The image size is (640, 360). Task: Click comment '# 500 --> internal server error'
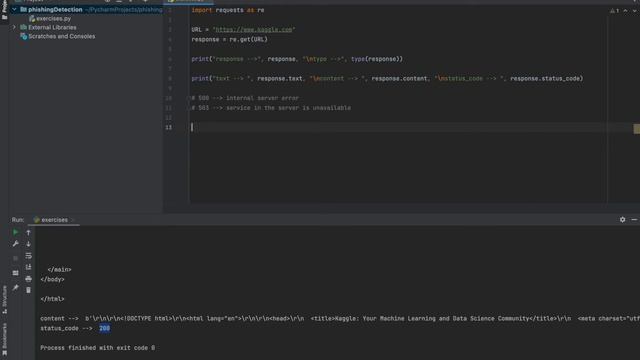(x=245, y=98)
